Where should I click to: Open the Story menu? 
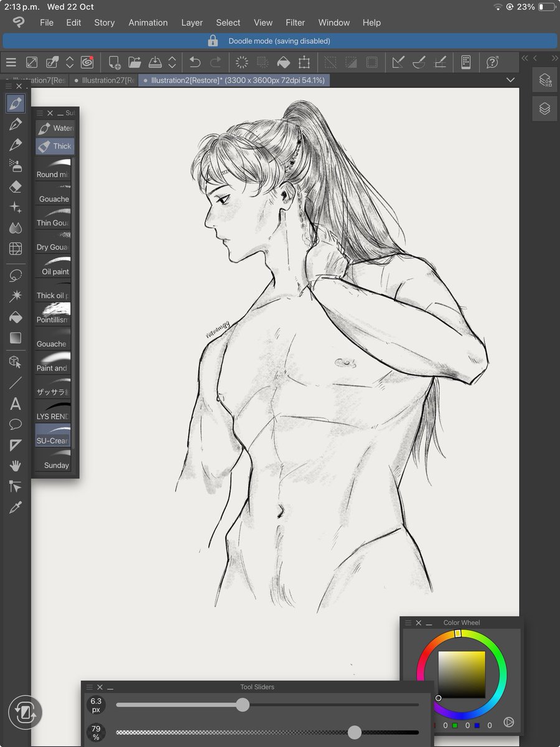tap(105, 22)
